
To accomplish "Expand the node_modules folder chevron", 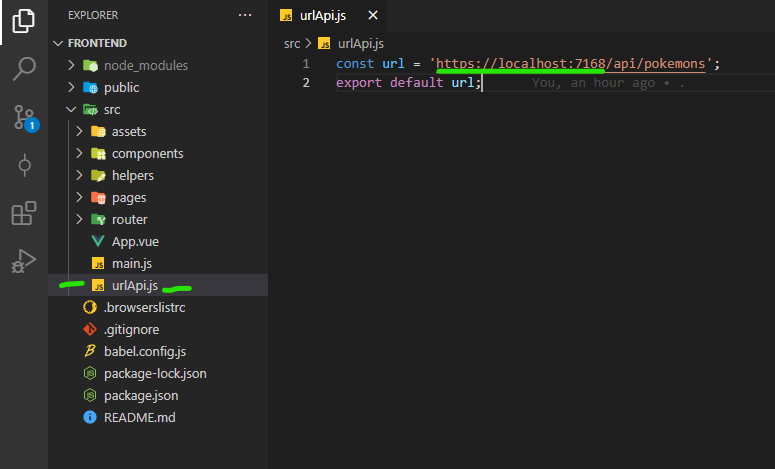I will 71,65.
